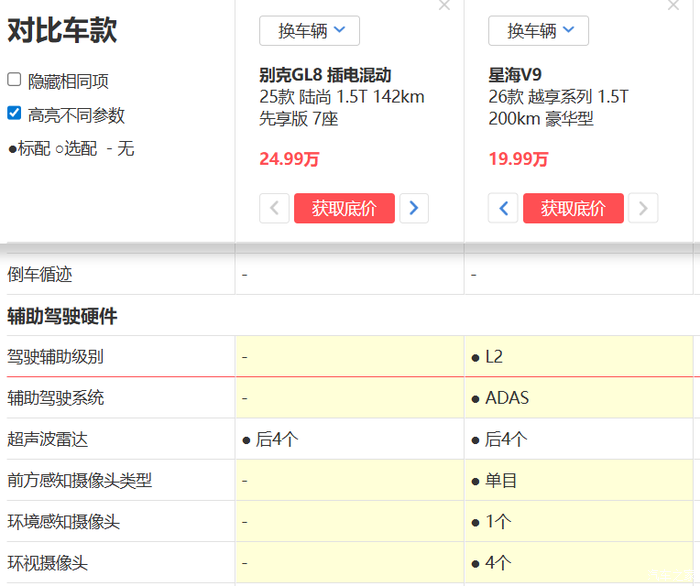
Task: Select the 驾驶辅助级别 row label
Action: [x=55, y=357]
